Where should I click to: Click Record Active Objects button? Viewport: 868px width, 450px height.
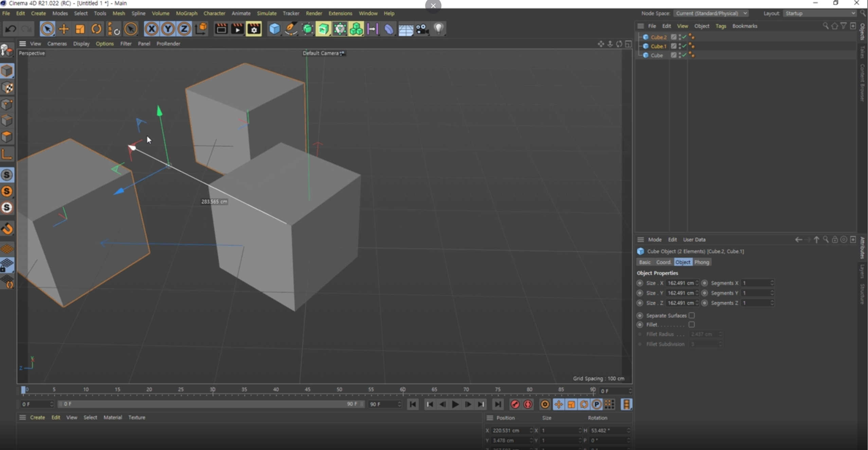point(515,404)
